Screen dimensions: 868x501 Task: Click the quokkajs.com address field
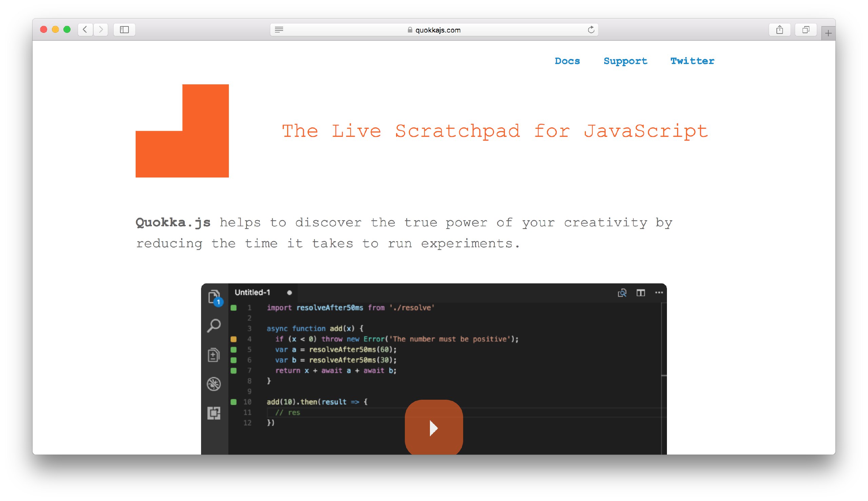(x=434, y=29)
